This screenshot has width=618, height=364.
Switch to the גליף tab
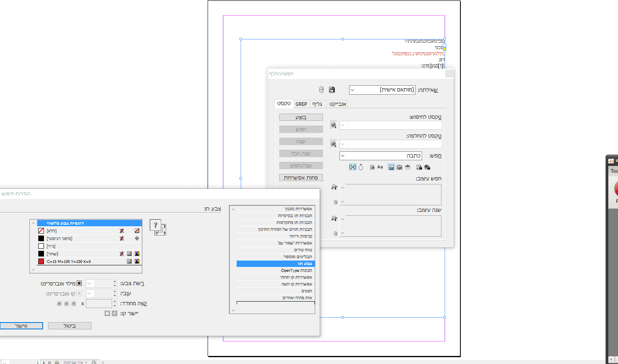(x=318, y=104)
